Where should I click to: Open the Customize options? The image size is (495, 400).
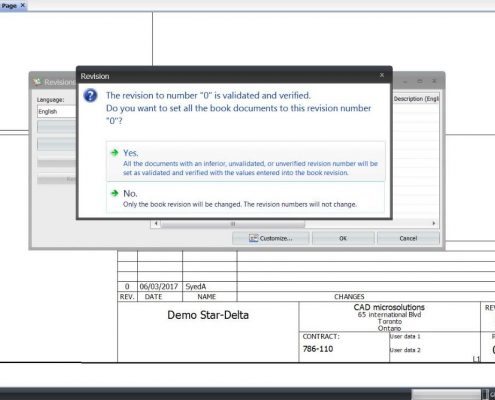coord(271,238)
